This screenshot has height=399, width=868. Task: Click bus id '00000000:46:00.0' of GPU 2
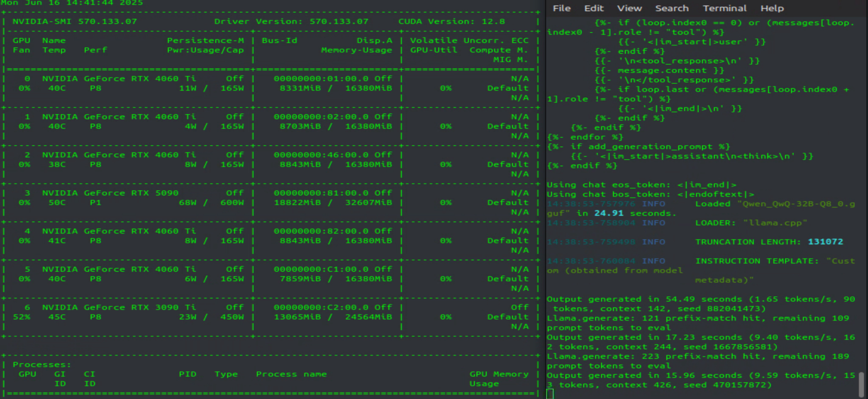pyautogui.click(x=321, y=155)
